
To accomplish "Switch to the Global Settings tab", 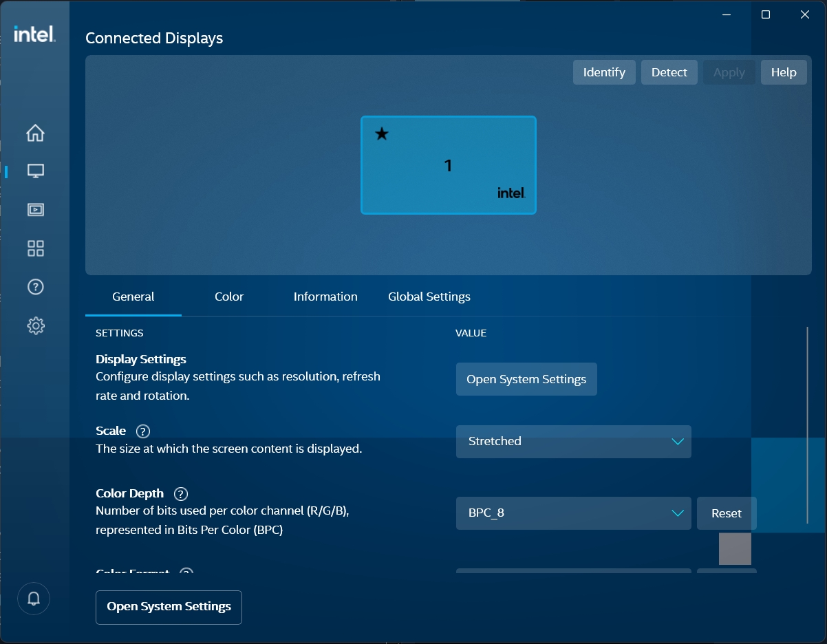I will tap(429, 297).
